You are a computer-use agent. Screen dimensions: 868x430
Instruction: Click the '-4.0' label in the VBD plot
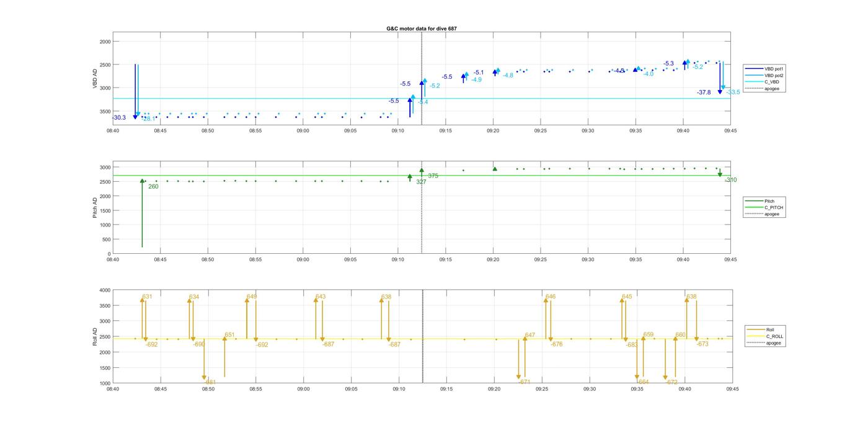point(648,74)
